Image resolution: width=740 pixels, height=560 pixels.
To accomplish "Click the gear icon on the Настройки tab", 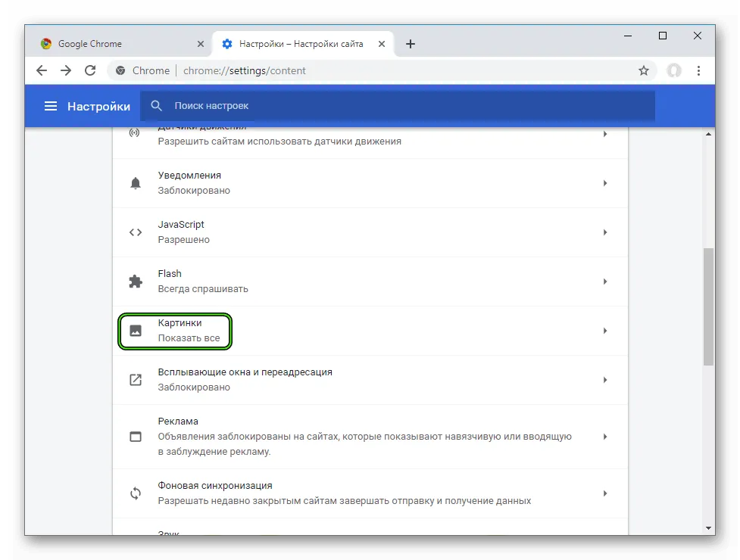I will pyautogui.click(x=227, y=44).
